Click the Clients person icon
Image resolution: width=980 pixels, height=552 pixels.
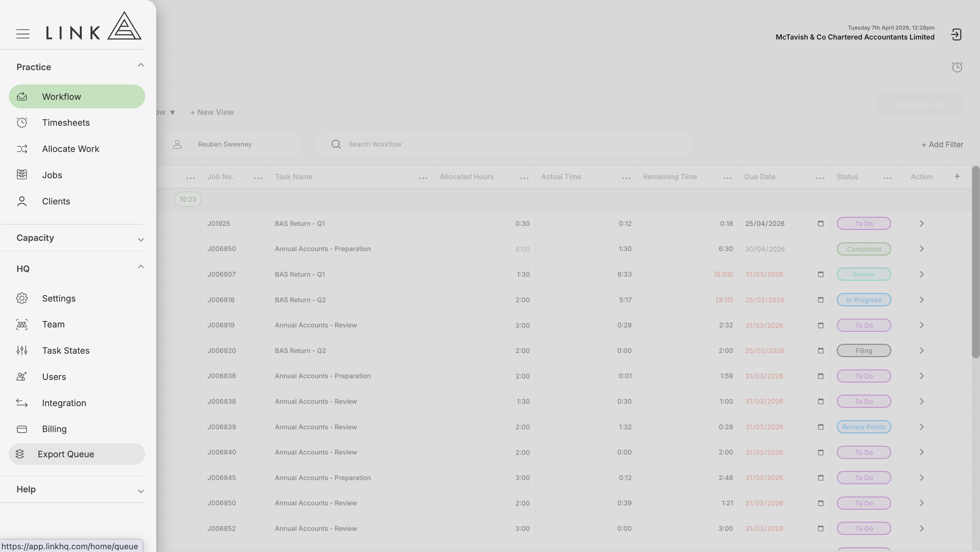click(22, 201)
